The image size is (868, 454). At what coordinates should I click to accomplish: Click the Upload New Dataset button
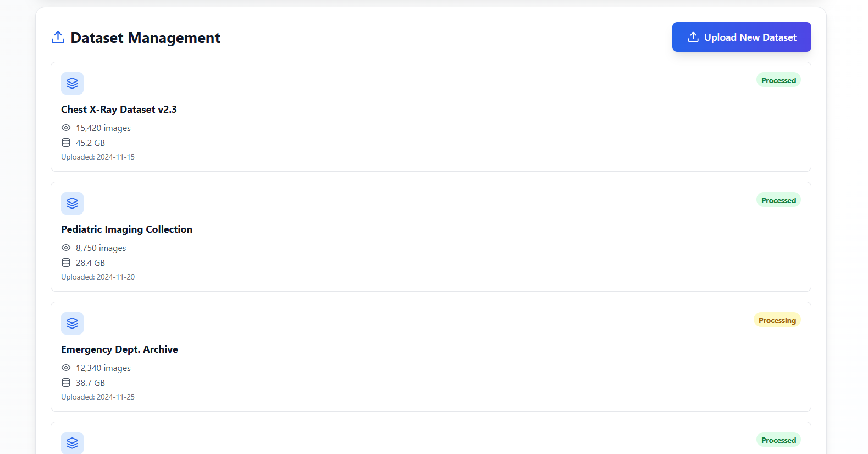coord(741,36)
